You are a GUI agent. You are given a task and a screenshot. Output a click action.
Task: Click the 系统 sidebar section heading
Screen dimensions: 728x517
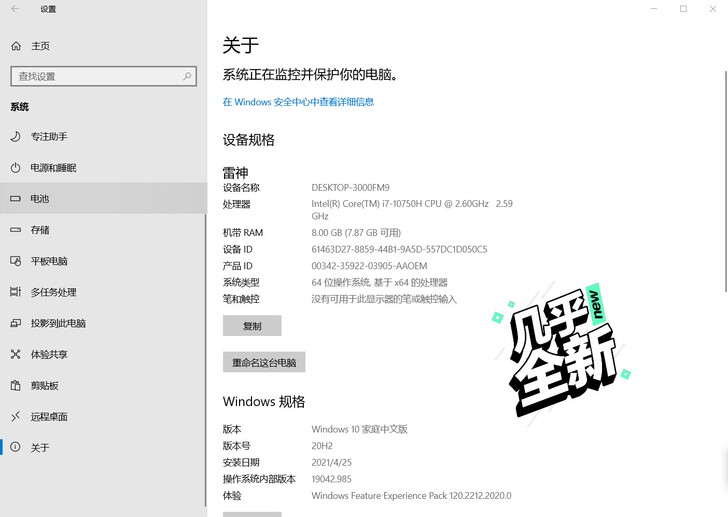[x=20, y=107]
